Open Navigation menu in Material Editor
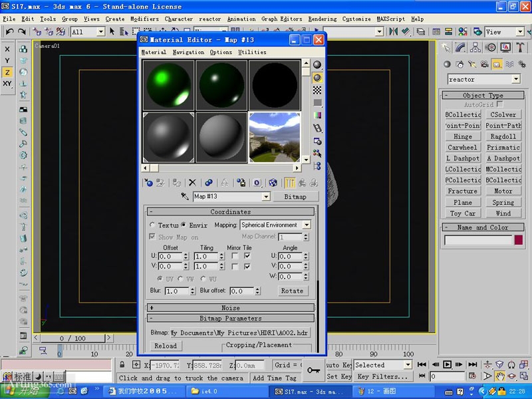Viewport: 532px width, 399px height. pyautogui.click(x=188, y=52)
